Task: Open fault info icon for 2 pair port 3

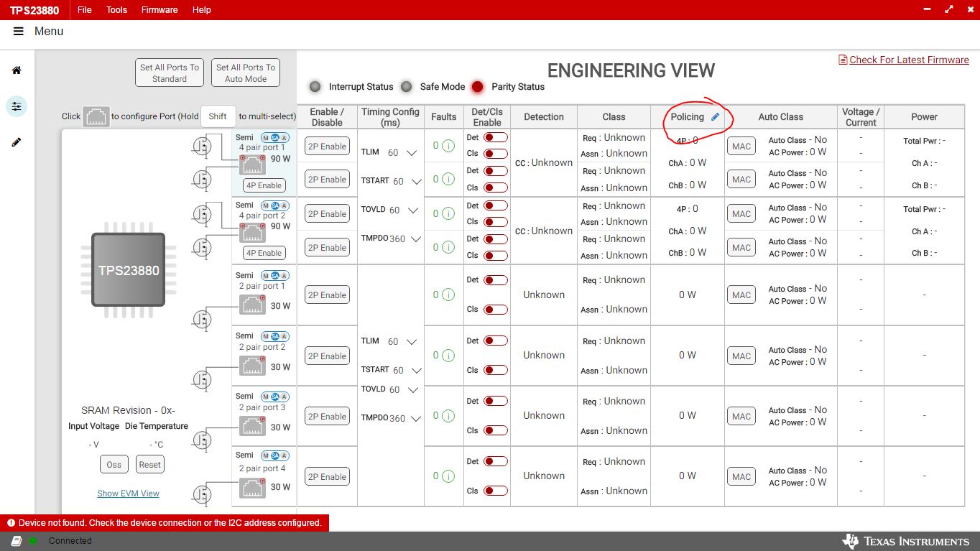Action: (448, 416)
